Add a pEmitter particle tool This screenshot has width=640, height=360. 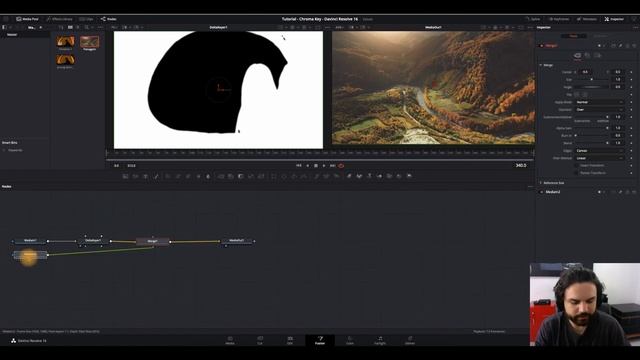pos(316,176)
